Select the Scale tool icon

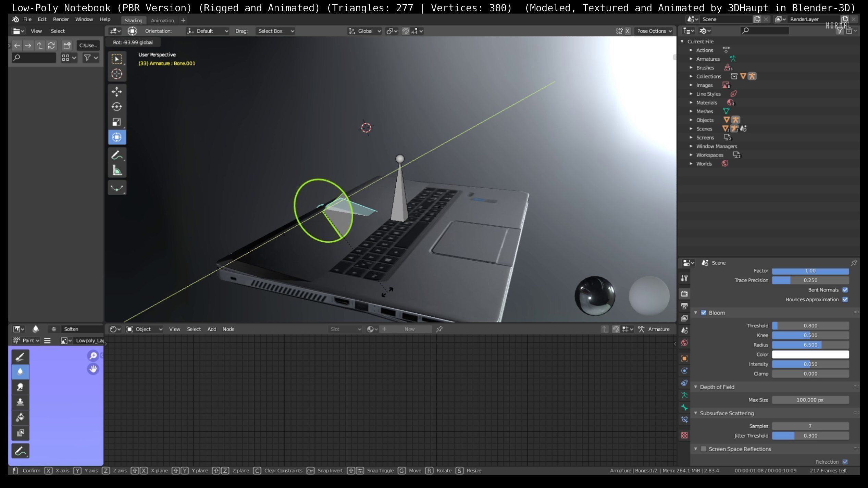(117, 122)
